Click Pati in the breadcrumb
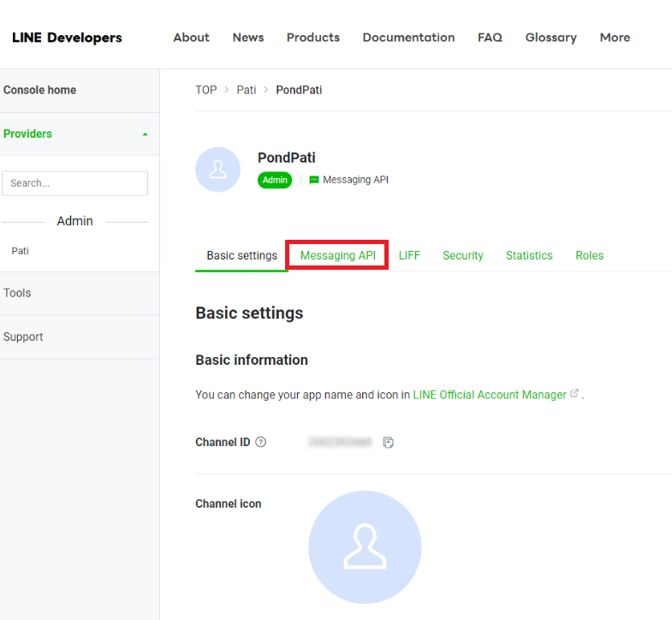The width and height of the screenshot is (672, 620). (247, 90)
